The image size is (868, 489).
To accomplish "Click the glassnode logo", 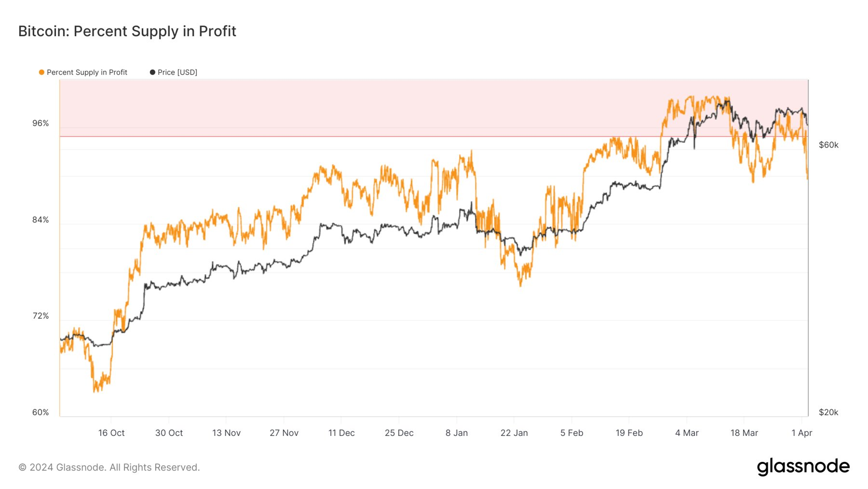I will (803, 467).
